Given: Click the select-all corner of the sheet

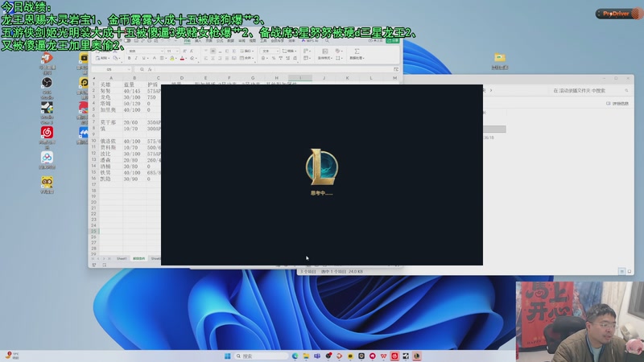Looking at the screenshot, I should (94, 77).
